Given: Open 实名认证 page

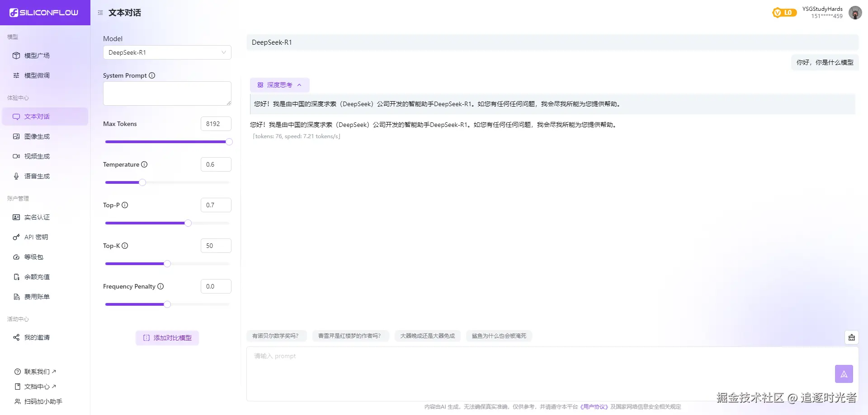Looking at the screenshot, I should click(x=45, y=217).
